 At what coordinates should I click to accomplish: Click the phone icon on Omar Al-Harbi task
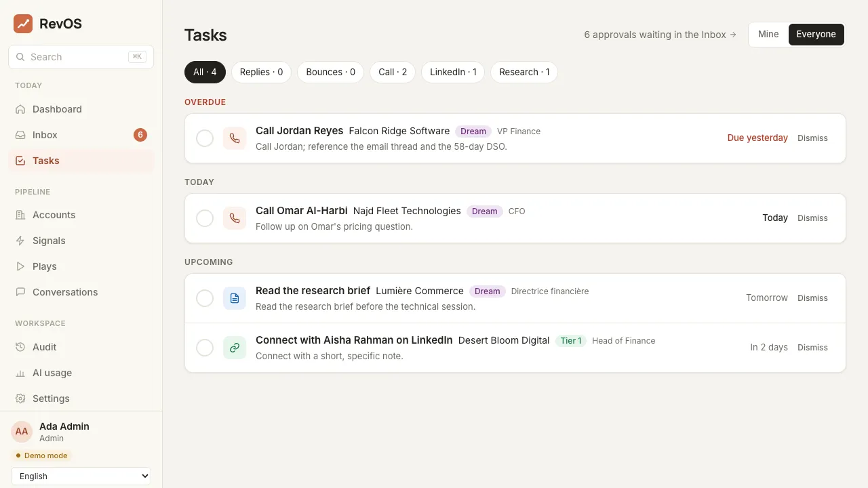click(235, 218)
